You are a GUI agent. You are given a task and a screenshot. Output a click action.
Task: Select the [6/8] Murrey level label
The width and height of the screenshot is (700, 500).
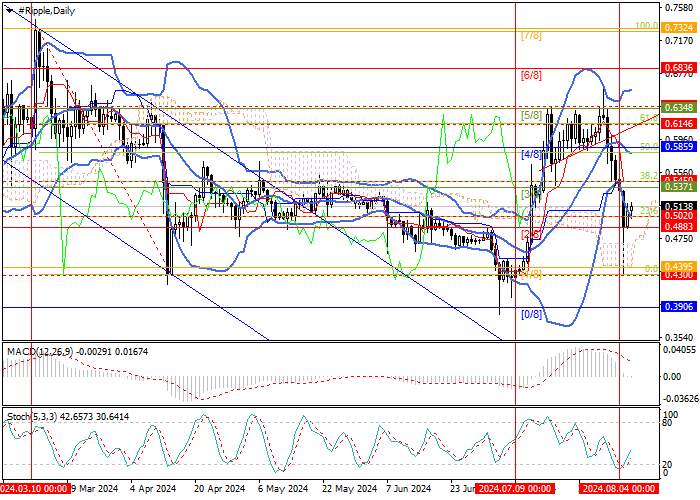pos(531,75)
